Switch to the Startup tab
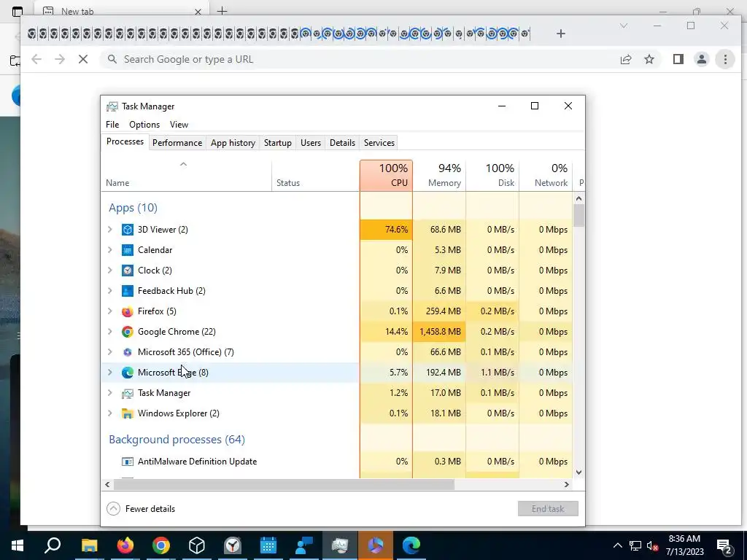The height and width of the screenshot is (560, 747). [x=278, y=143]
